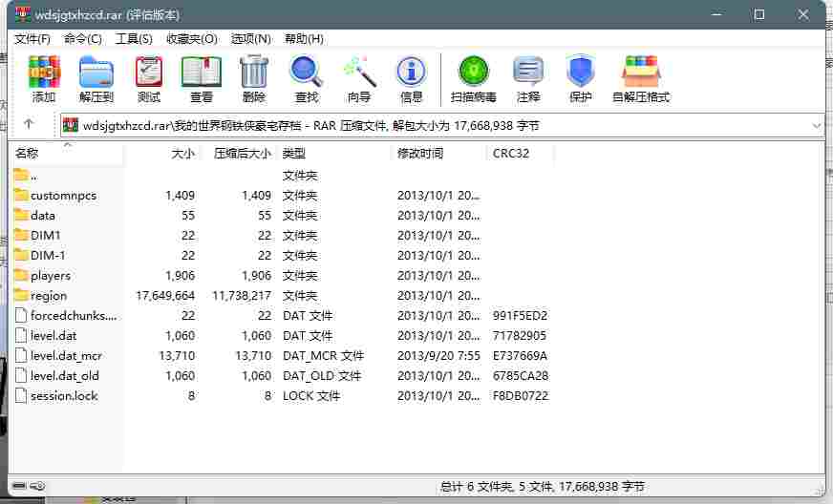833x504 pixels.
Task: Click the key icon in status bar
Action: click(x=37, y=486)
